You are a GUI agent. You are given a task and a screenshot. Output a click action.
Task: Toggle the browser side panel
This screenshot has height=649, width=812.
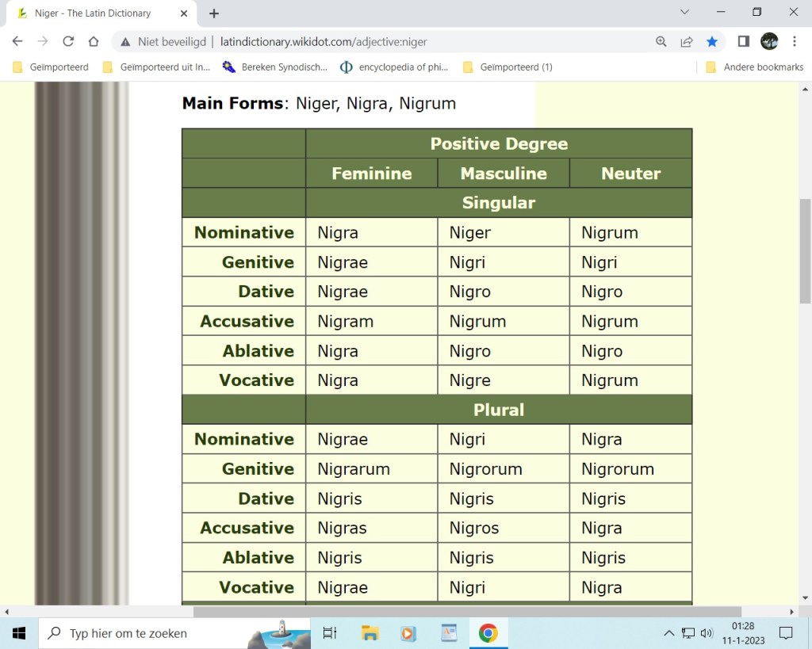(x=744, y=41)
